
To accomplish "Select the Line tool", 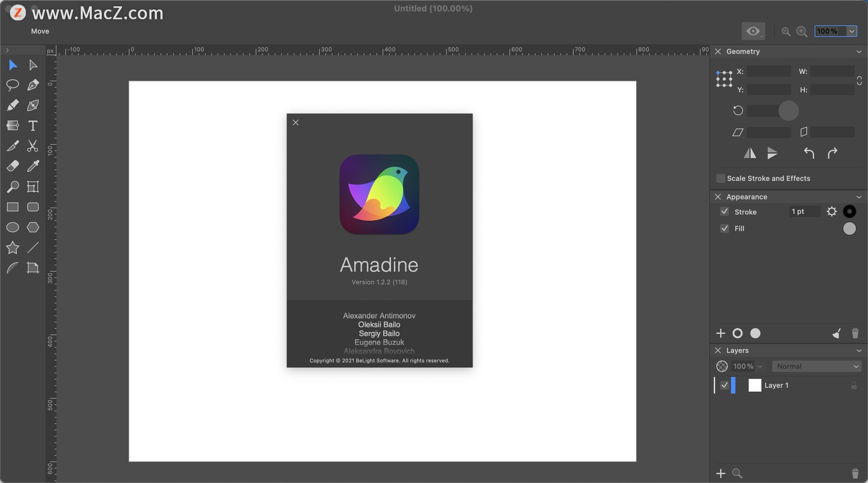I will pyautogui.click(x=33, y=247).
